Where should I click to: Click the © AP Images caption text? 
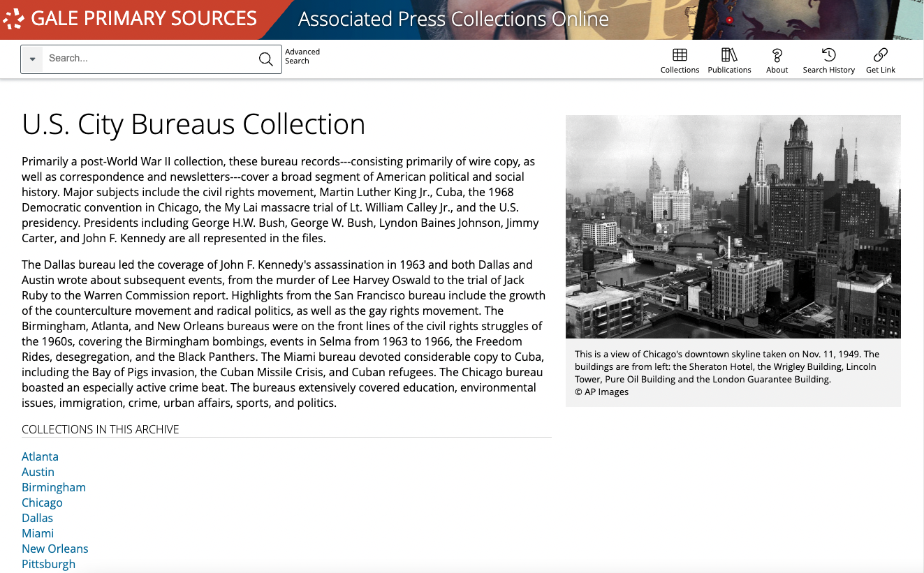pos(601,392)
